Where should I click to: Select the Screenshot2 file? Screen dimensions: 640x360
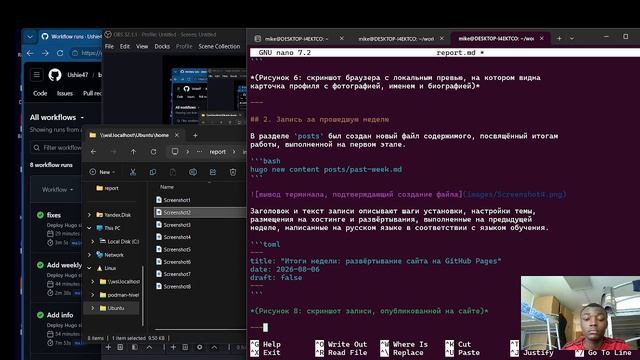[200, 212]
